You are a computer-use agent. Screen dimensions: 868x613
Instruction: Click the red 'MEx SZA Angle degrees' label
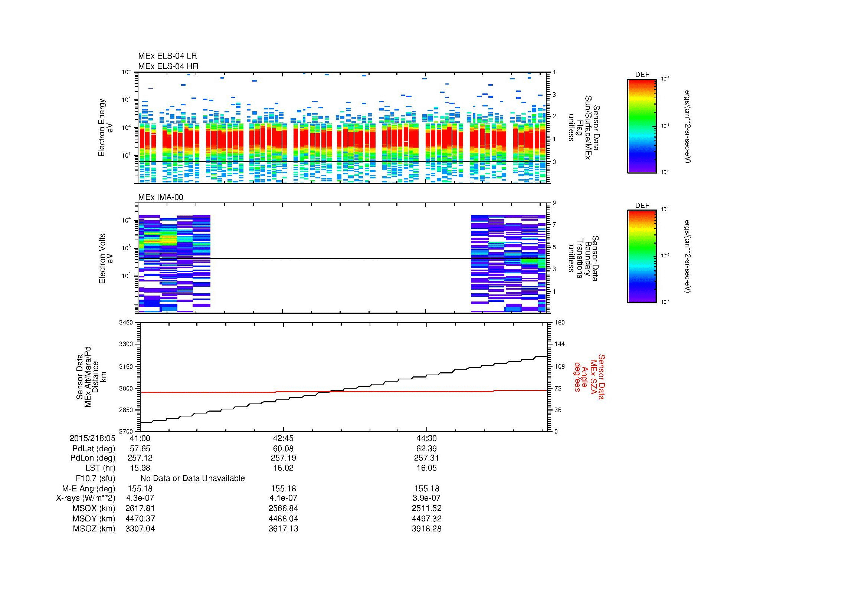[x=589, y=376]
